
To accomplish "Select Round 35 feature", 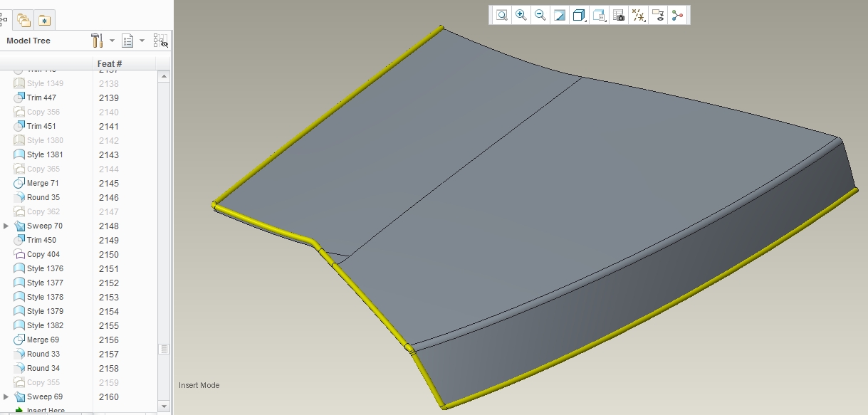I will pos(43,197).
